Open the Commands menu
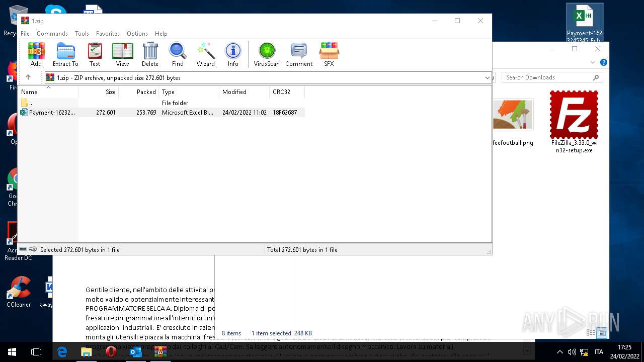Image resolution: width=644 pixels, height=362 pixels. (52, 34)
